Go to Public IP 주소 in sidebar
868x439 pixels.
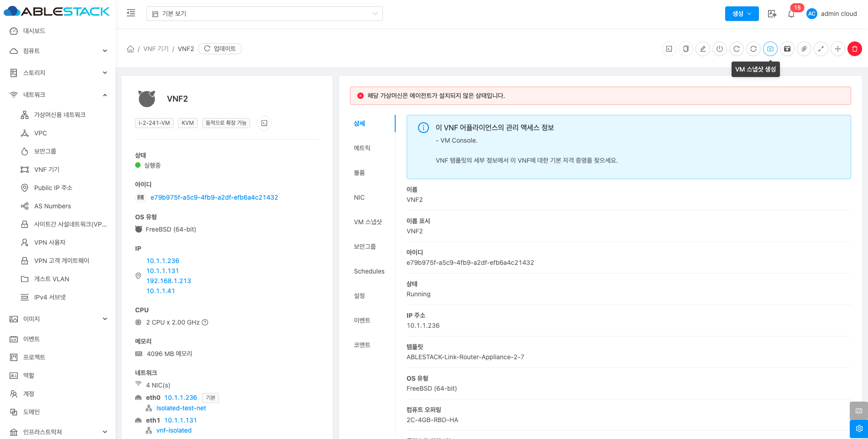pyautogui.click(x=53, y=188)
